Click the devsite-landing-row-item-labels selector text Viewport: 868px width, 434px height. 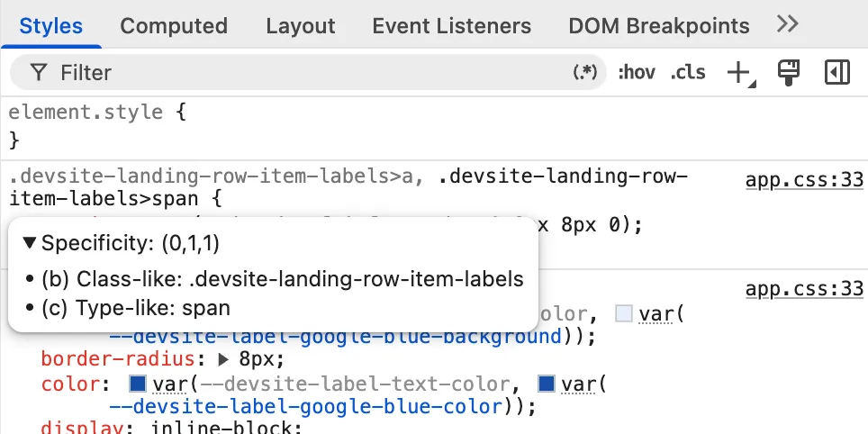click(348, 187)
